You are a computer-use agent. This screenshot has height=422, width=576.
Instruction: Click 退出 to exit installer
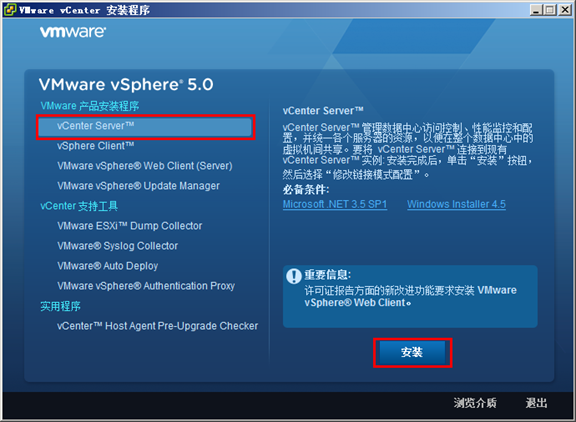(536, 403)
